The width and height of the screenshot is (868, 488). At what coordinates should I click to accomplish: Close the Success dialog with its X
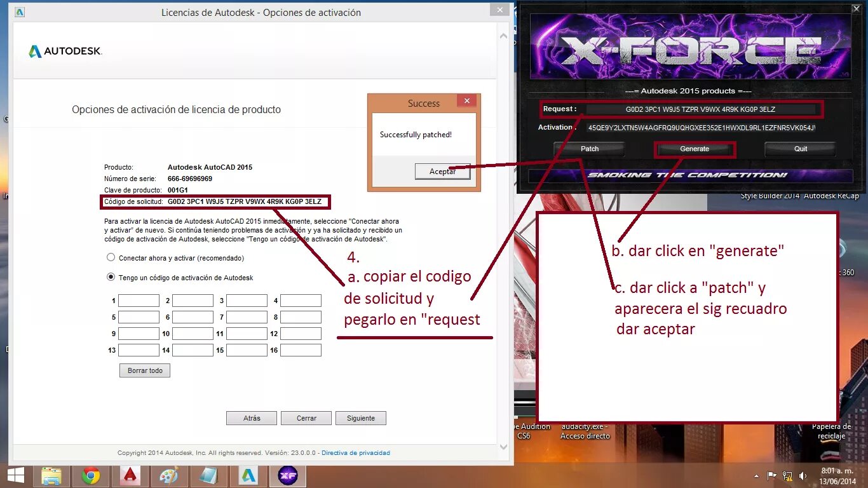pos(466,101)
